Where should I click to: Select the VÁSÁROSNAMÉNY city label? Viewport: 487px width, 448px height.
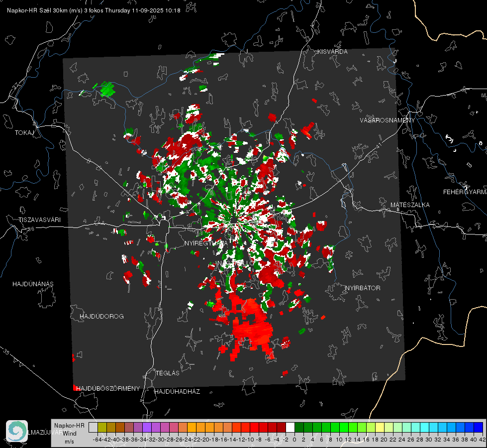(388, 120)
